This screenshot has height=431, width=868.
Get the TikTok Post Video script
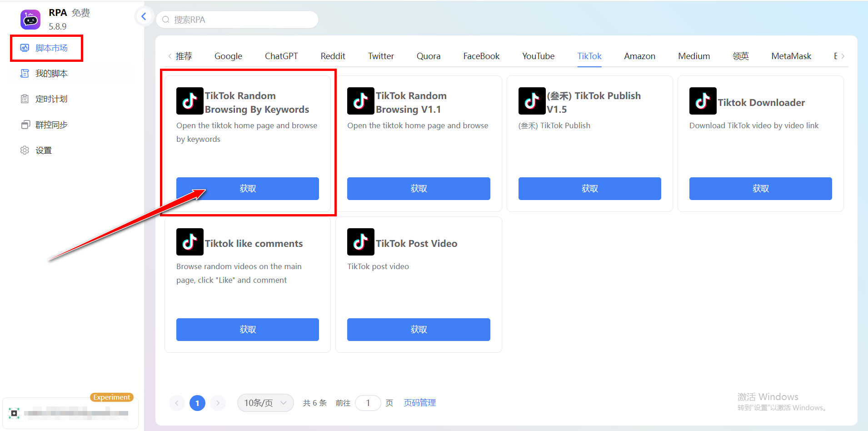coord(419,330)
